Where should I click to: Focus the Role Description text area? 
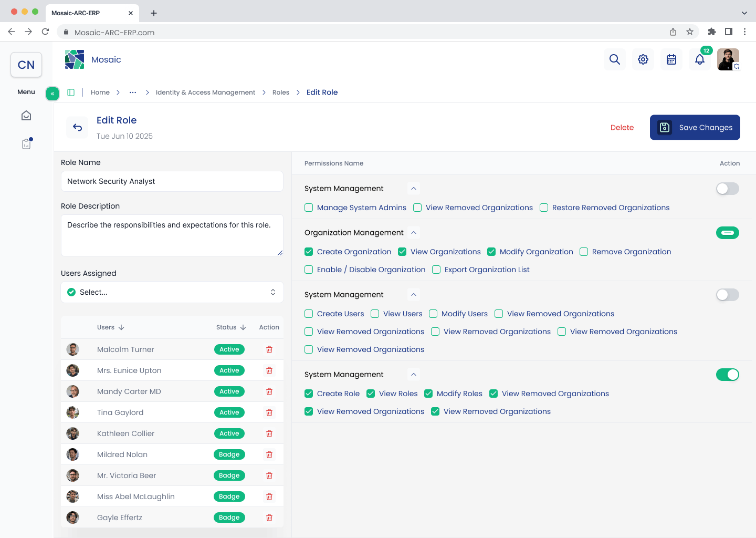pyautogui.click(x=172, y=235)
